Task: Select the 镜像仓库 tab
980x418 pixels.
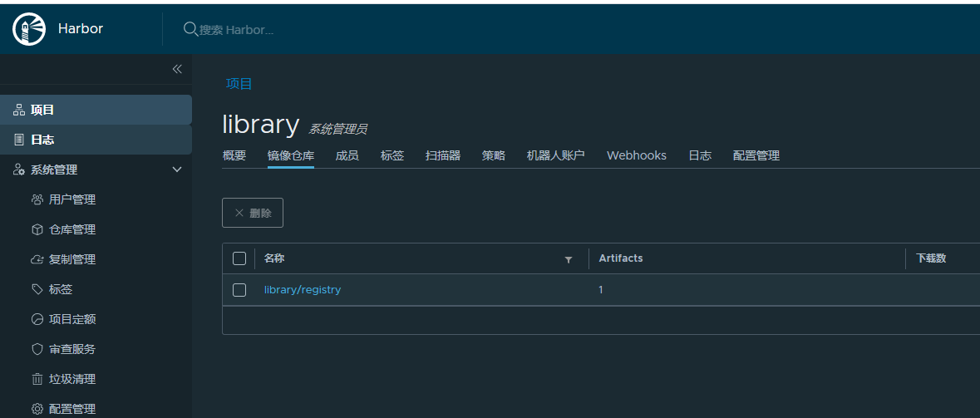Action: tap(291, 155)
